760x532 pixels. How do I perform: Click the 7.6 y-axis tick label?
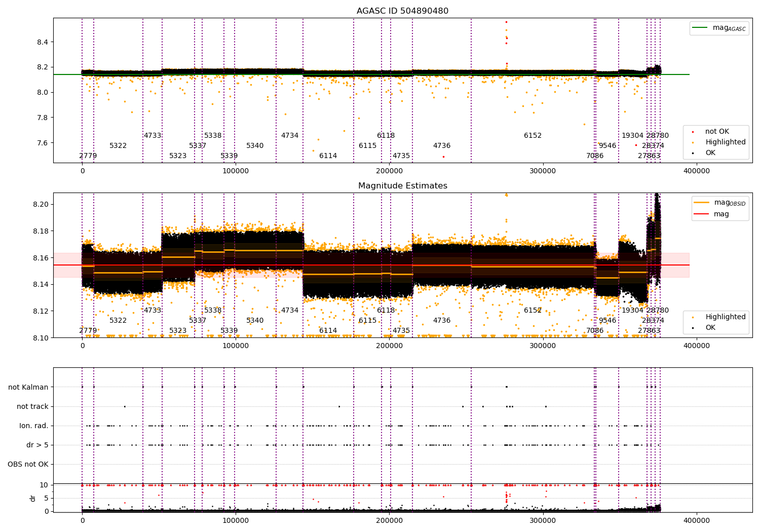43,143
